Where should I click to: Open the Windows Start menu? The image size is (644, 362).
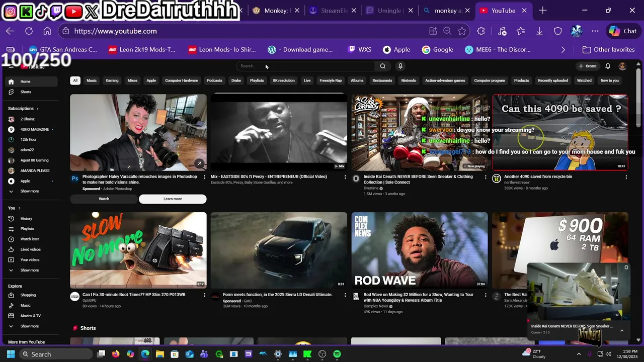(11, 354)
